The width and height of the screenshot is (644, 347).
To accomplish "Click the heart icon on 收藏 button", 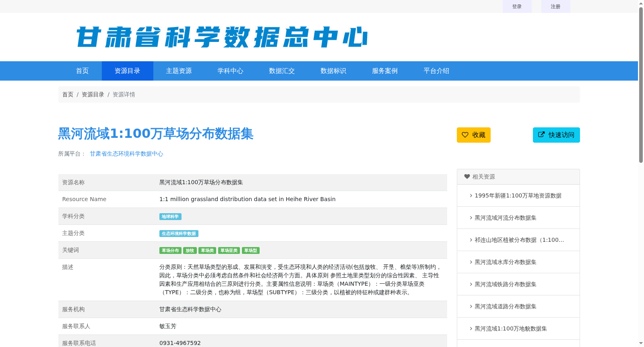I will pyautogui.click(x=465, y=135).
